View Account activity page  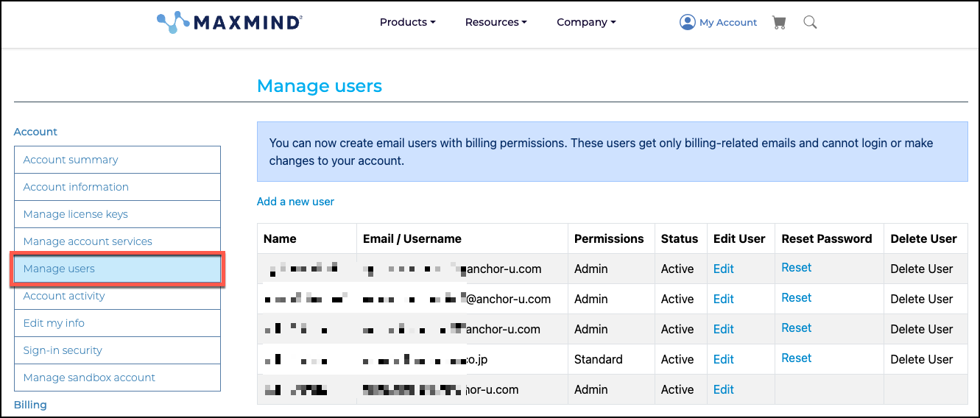click(x=64, y=296)
